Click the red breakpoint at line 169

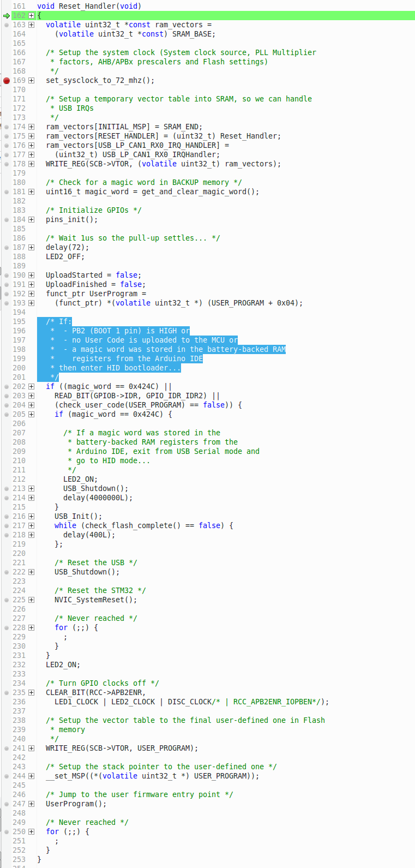[7, 81]
